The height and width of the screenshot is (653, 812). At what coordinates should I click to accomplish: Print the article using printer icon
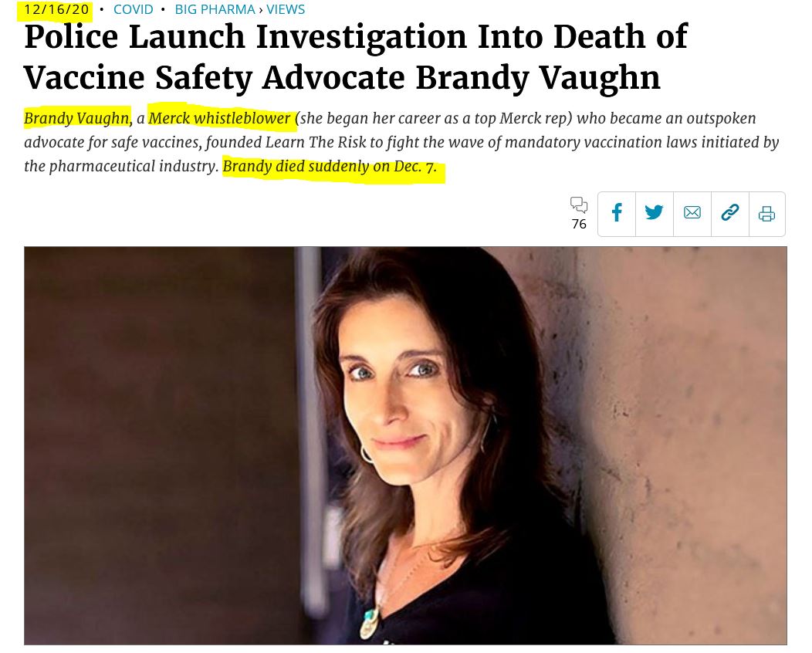767,213
